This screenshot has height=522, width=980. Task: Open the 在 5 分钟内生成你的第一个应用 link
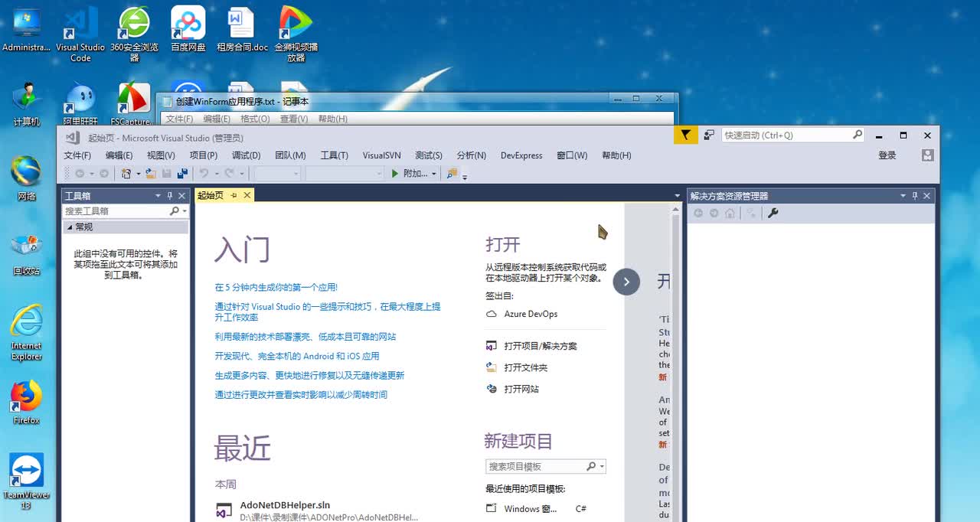coord(276,288)
